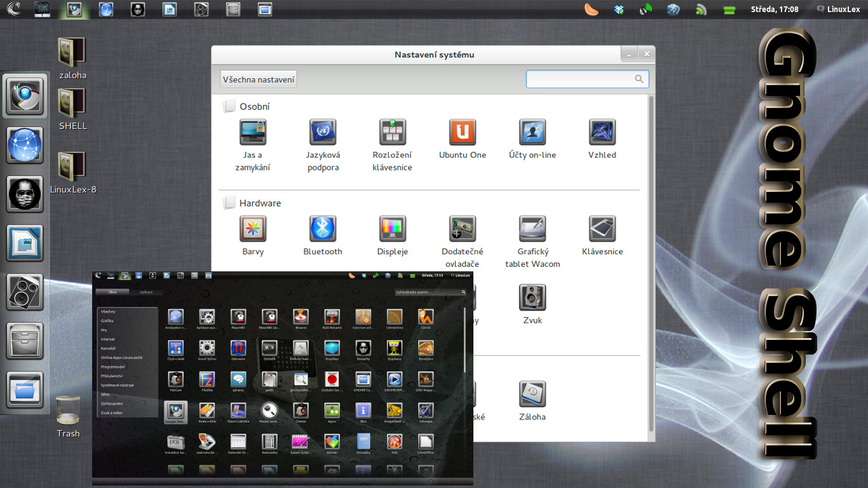
Task: Open the blue folder file manager in dock
Action: pos(25,390)
